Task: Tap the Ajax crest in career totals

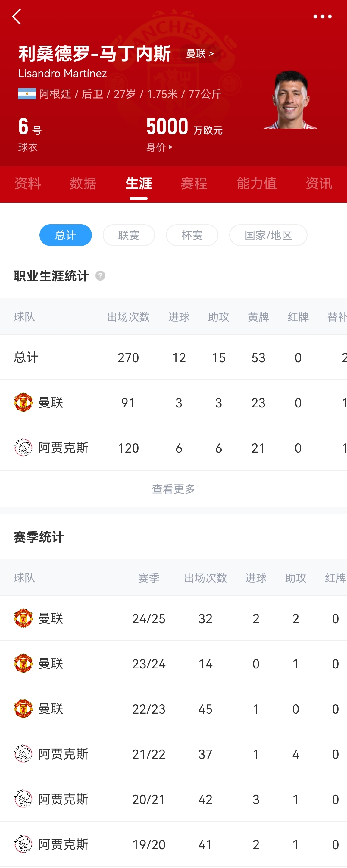Action: click(23, 448)
